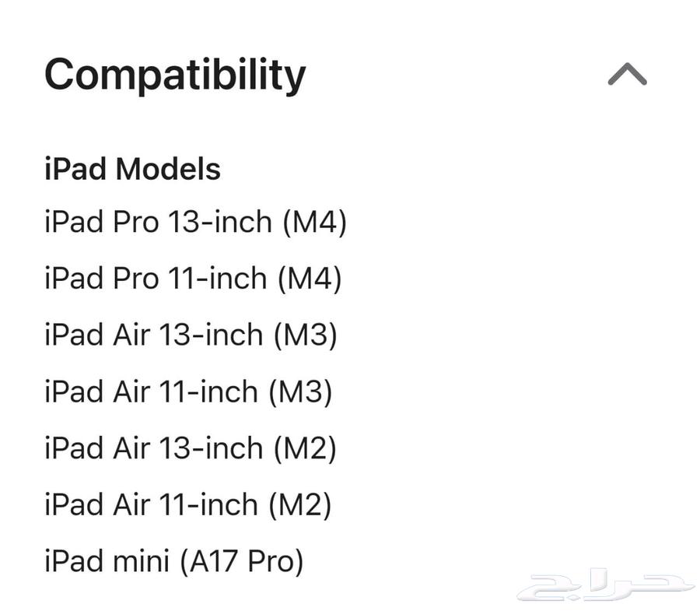Select iPad Pro 13-inch (M4) entry
Image resolution: width=700 pixels, height=611 pixels.
pos(195,222)
